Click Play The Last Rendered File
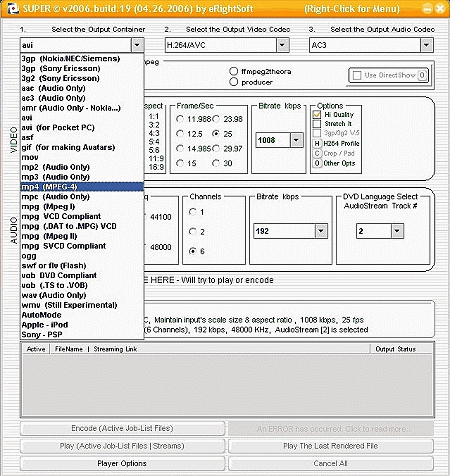Image resolution: width=450 pixels, height=476 pixels. [331, 446]
